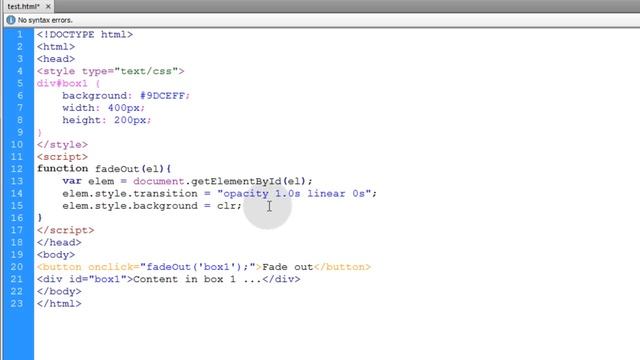Click the info icon beside No syntax errors

click(x=11, y=20)
